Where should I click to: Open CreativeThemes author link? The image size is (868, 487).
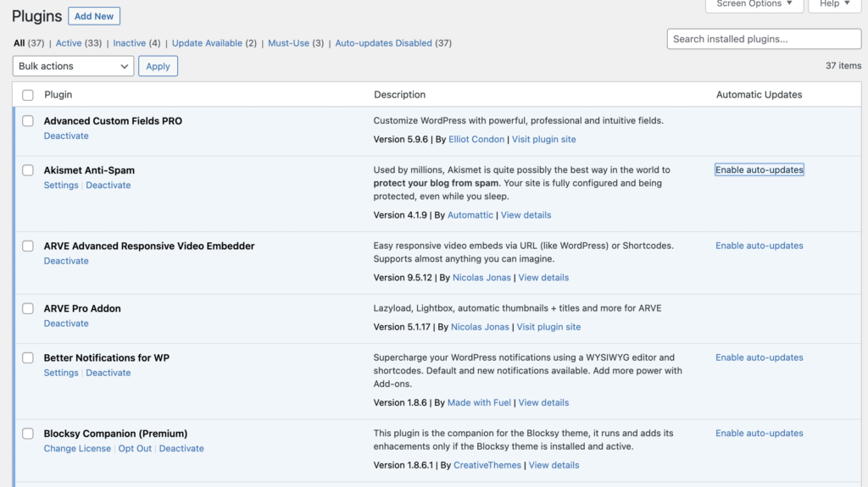487,465
